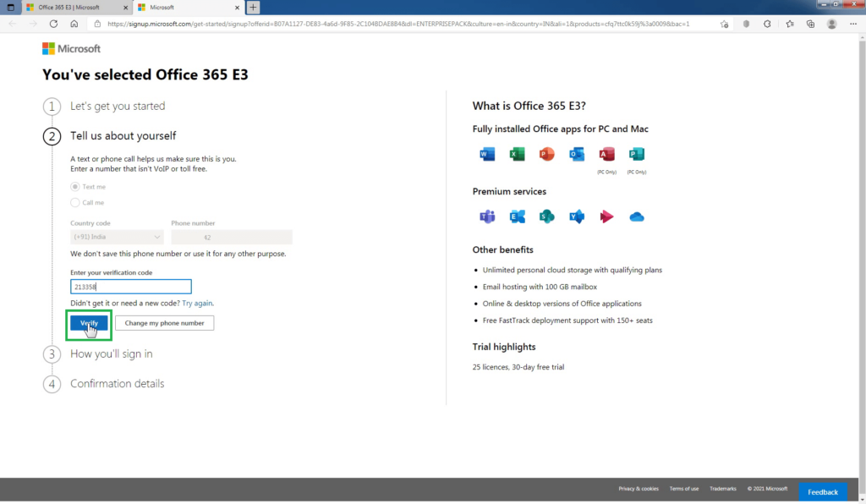Click the SharePoint service icon

click(547, 216)
